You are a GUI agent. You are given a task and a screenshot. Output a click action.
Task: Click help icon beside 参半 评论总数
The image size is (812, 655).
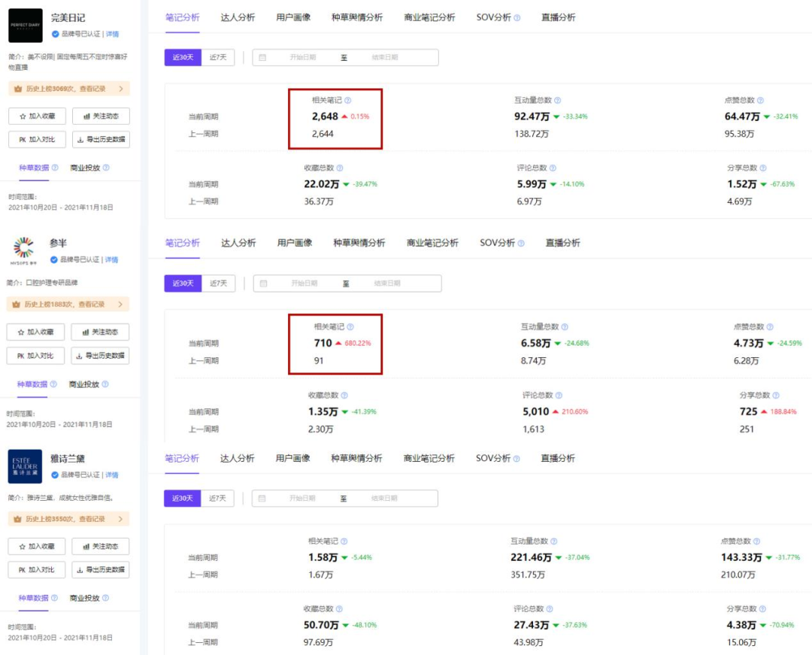click(x=559, y=395)
